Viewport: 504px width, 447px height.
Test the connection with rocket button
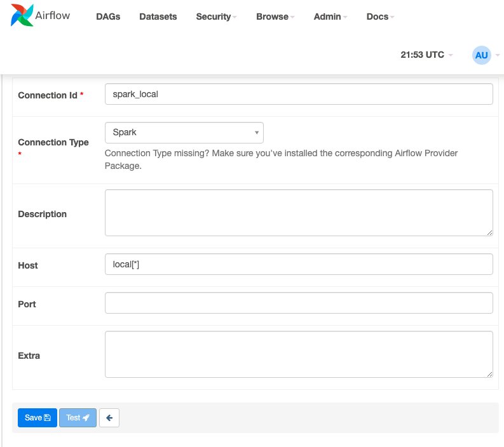pos(78,418)
